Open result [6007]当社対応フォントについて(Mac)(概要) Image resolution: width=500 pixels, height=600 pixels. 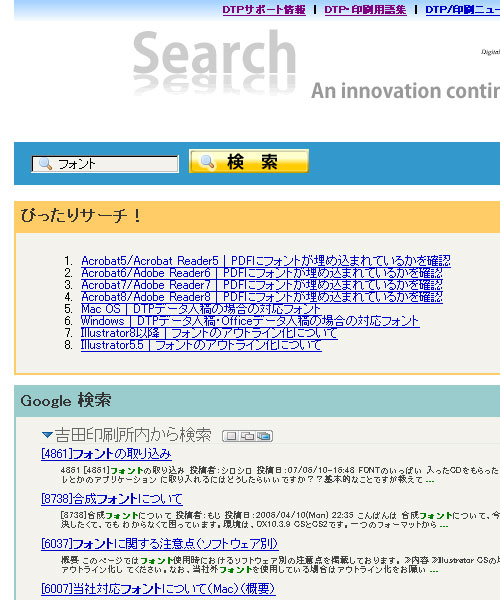[158, 589]
